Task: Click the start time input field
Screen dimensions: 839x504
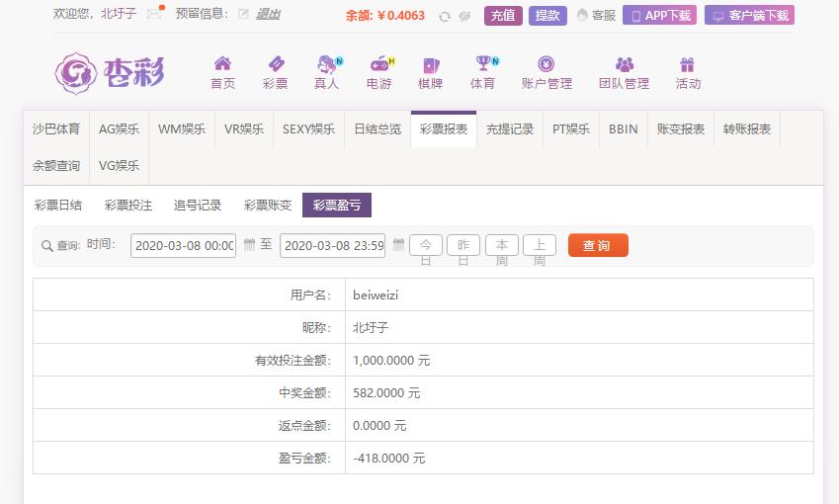Action: pos(184,246)
